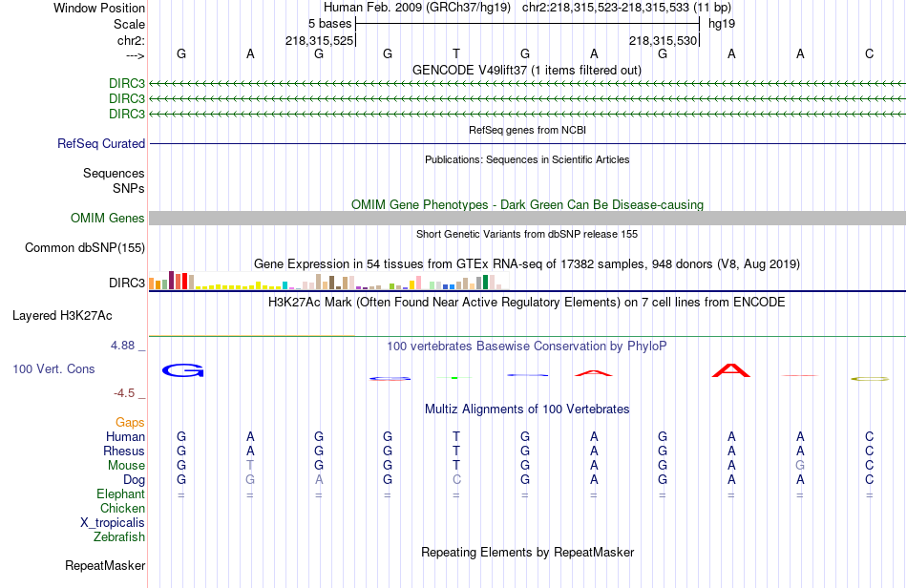
Task: Open Repeating Elements by RepeatMasker title
Action: (527, 552)
